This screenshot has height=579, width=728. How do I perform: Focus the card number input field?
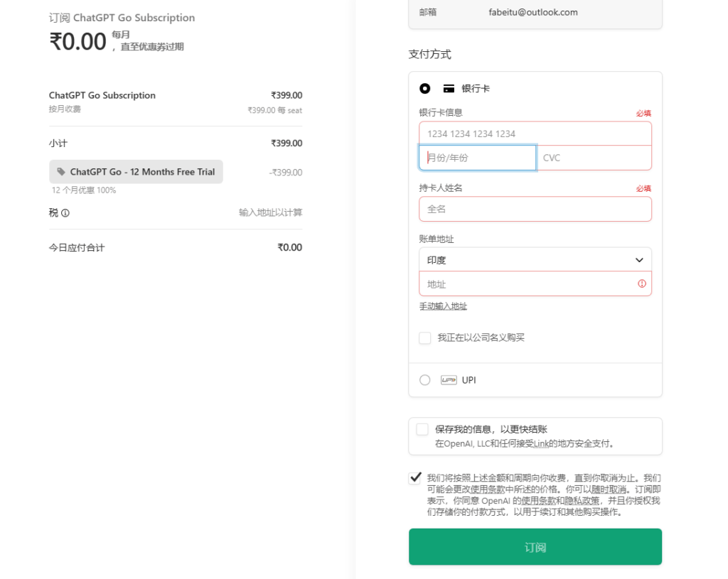point(535,134)
